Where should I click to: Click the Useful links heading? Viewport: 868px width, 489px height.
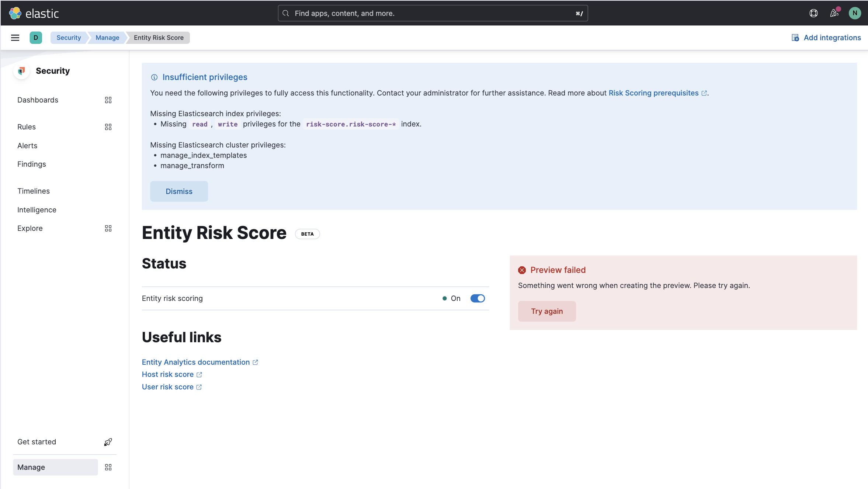181,337
